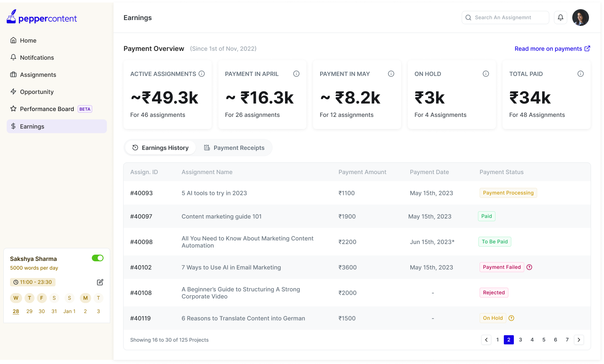Edit availability using the pencil icon
Screen dimensions: 604x364
click(x=100, y=282)
